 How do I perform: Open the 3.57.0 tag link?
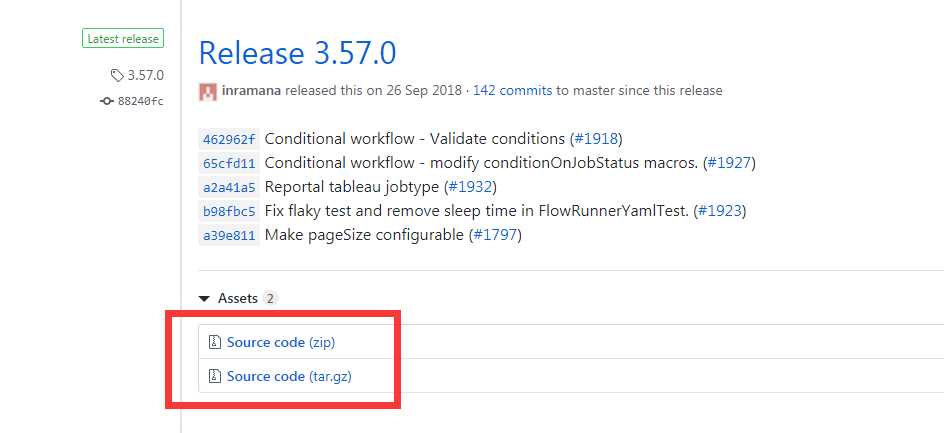145,75
